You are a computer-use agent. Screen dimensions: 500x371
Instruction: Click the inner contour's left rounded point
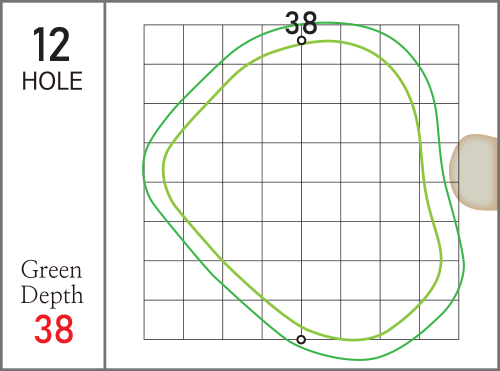(x=164, y=168)
